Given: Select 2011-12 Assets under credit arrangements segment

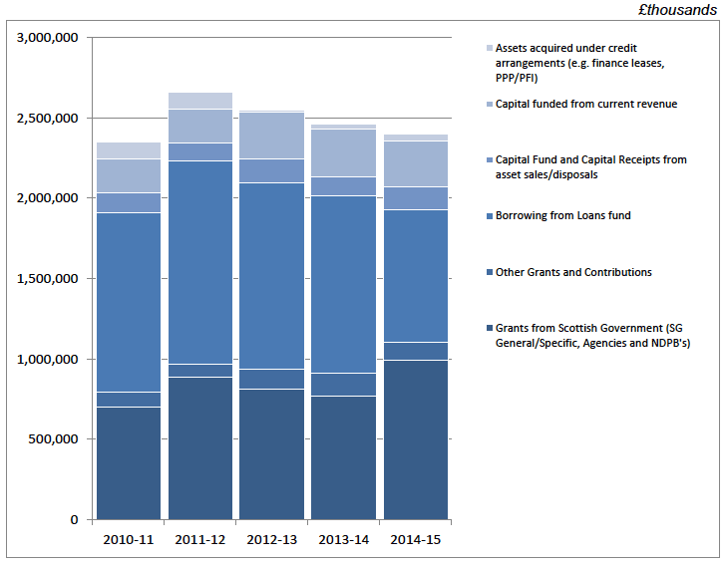Looking at the screenshot, I should pyautogui.click(x=200, y=101).
